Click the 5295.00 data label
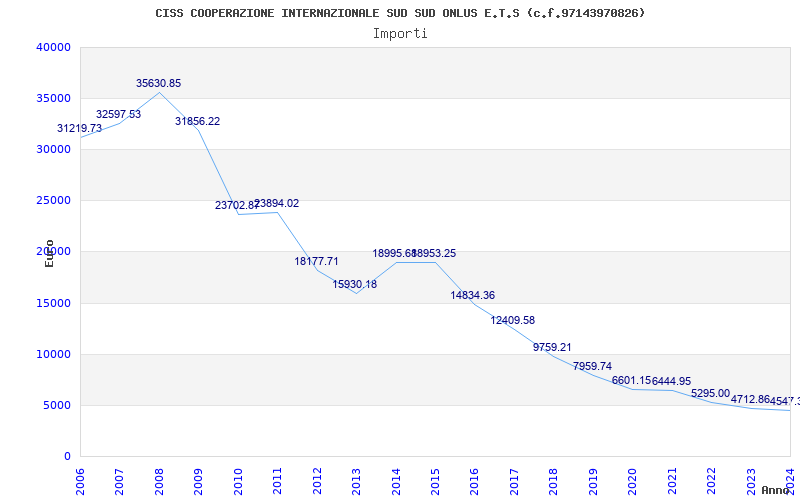The height and width of the screenshot is (500, 800). coord(711,393)
